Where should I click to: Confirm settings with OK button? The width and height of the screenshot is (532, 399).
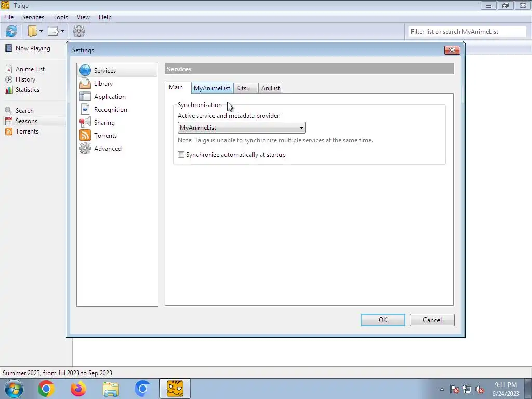point(383,320)
